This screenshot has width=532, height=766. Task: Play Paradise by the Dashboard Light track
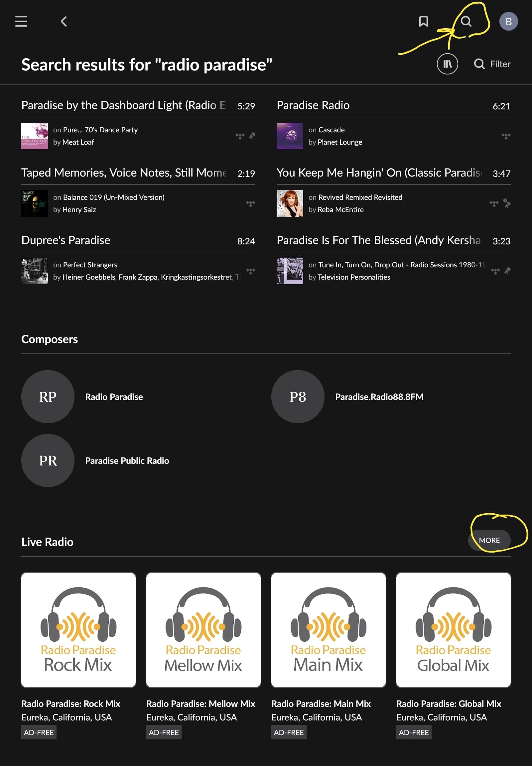[x=123, y=105]
